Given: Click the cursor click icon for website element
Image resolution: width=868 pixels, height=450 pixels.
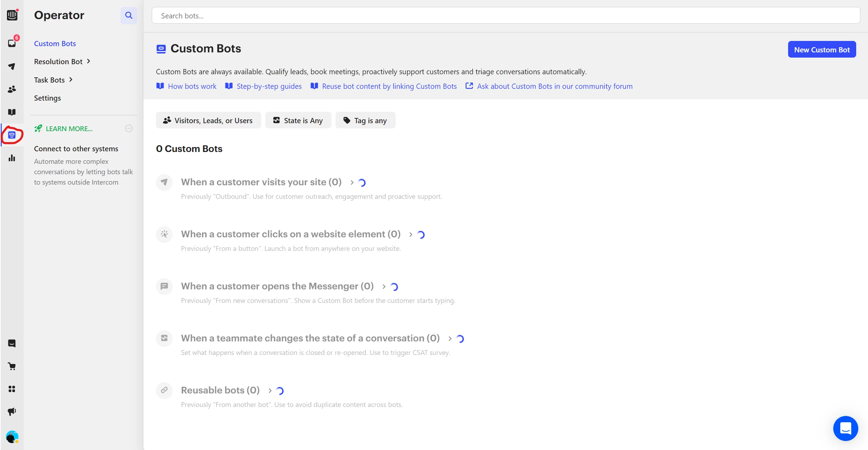Looking at the screenshot, I should [x=164, y=234].
